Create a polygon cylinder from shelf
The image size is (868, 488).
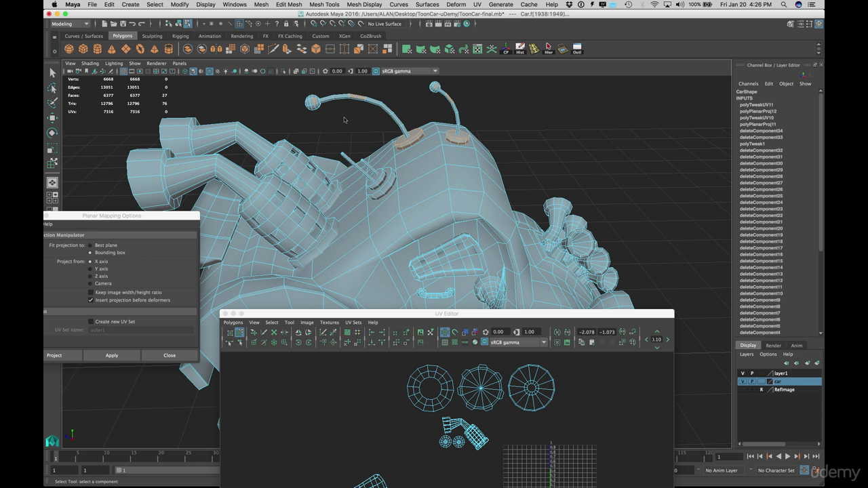(x=97, y=49)
